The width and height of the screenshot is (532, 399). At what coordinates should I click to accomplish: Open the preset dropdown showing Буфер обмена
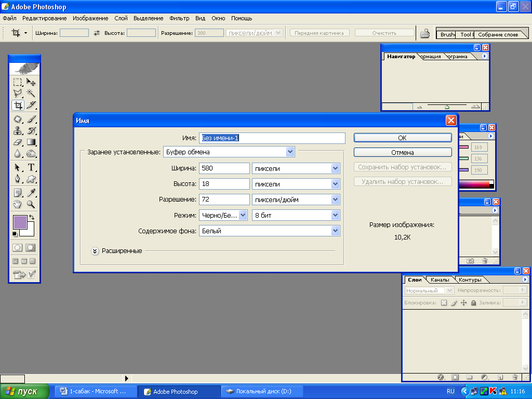290,152
